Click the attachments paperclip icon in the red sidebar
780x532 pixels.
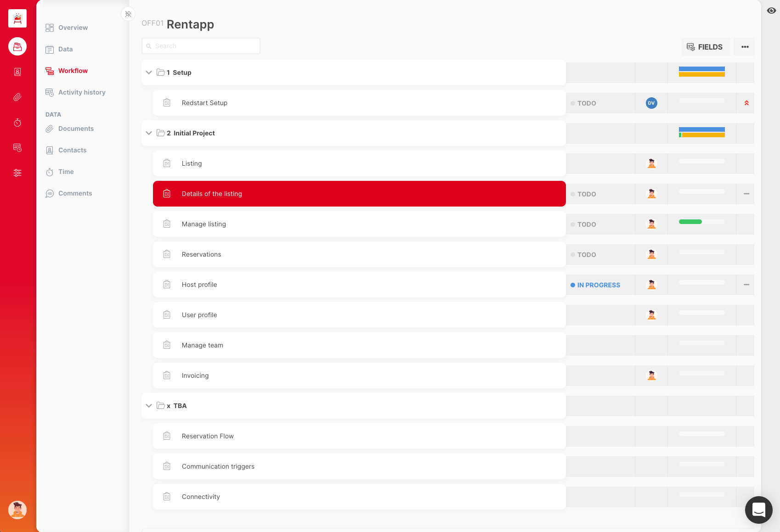coord(17,97)
